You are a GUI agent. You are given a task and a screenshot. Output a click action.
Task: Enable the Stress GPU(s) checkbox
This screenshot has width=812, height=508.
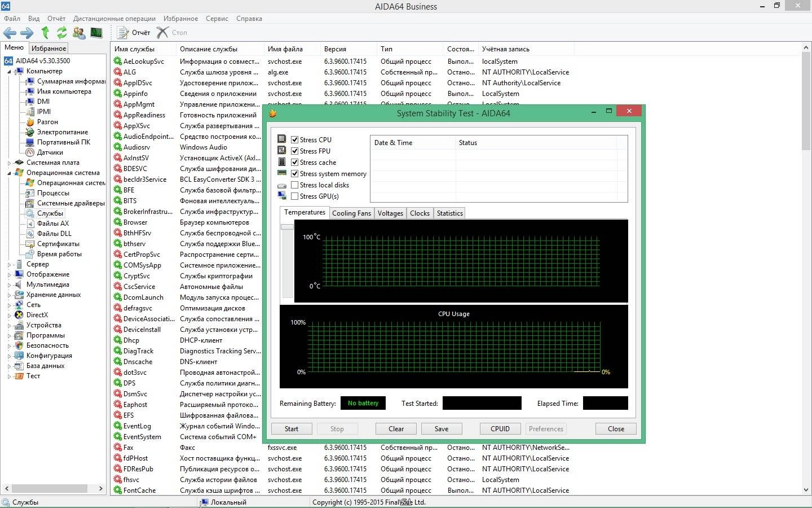click(x=294, y=196)
